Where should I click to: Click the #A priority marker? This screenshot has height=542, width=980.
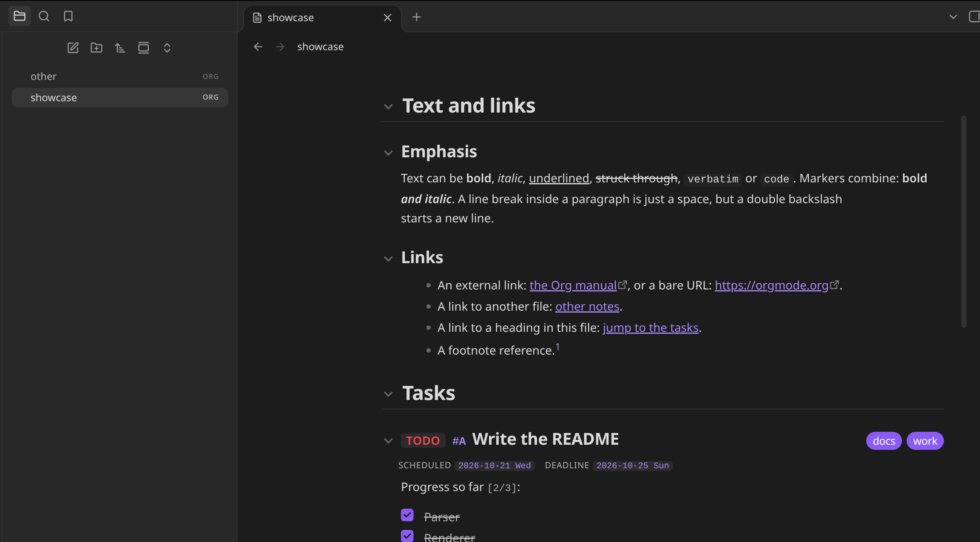[459, 441]
